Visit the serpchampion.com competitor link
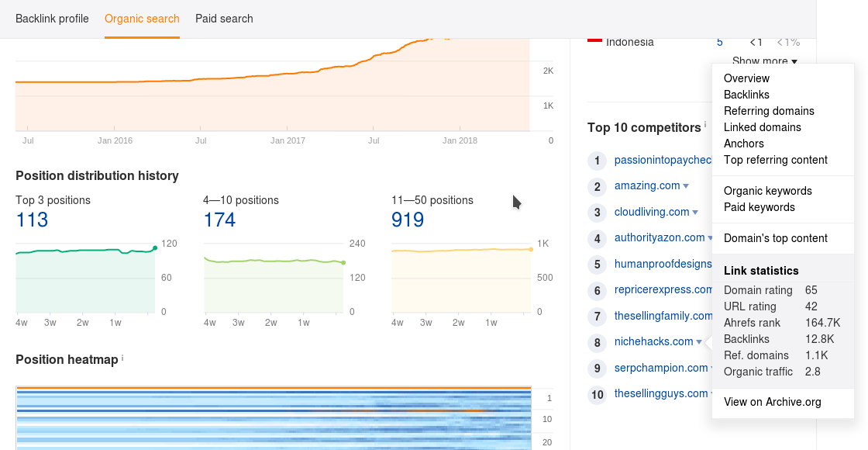Viewport: 868px width, 450px height. (663, 367)
